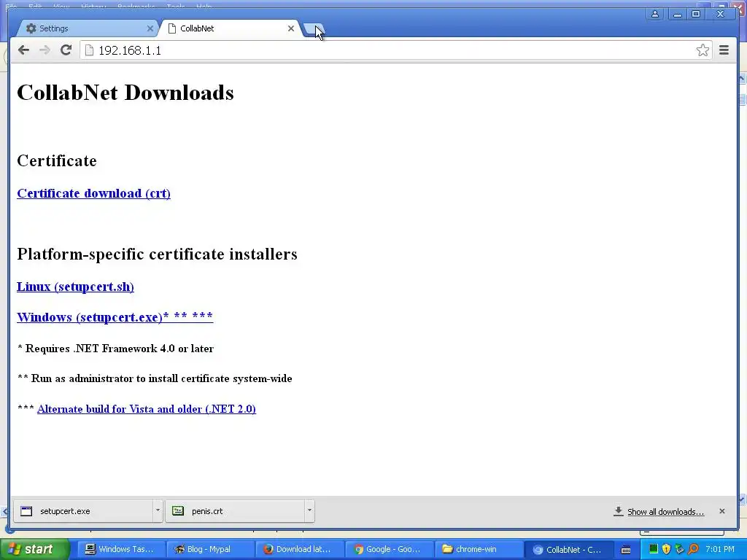
Task: Click the Requires .NET Framework 4.0 note
Action: [x=115, y=349]
